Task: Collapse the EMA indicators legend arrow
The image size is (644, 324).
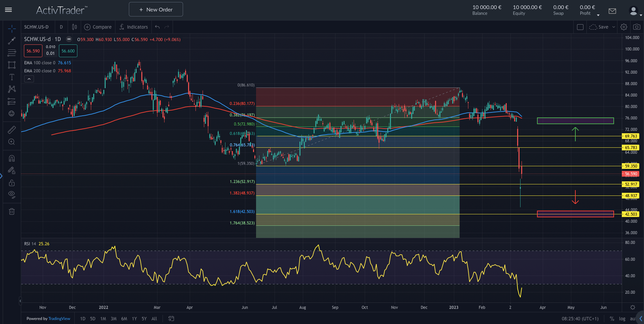Action: tap(29, 79)
